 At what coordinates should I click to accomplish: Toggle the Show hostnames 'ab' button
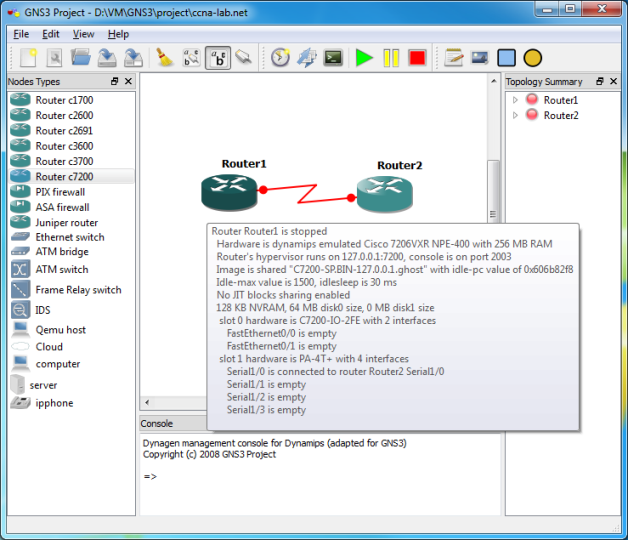click(x=218, y=58)
